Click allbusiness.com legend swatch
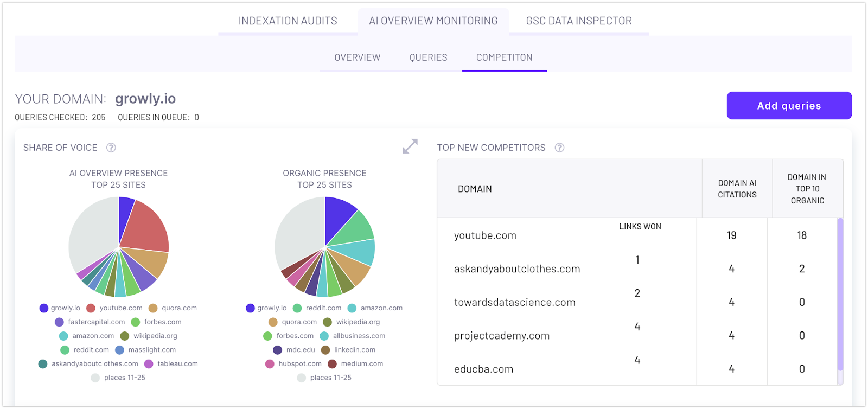The width and height of the screenshot is (868, 409). (x=324, y=336)
